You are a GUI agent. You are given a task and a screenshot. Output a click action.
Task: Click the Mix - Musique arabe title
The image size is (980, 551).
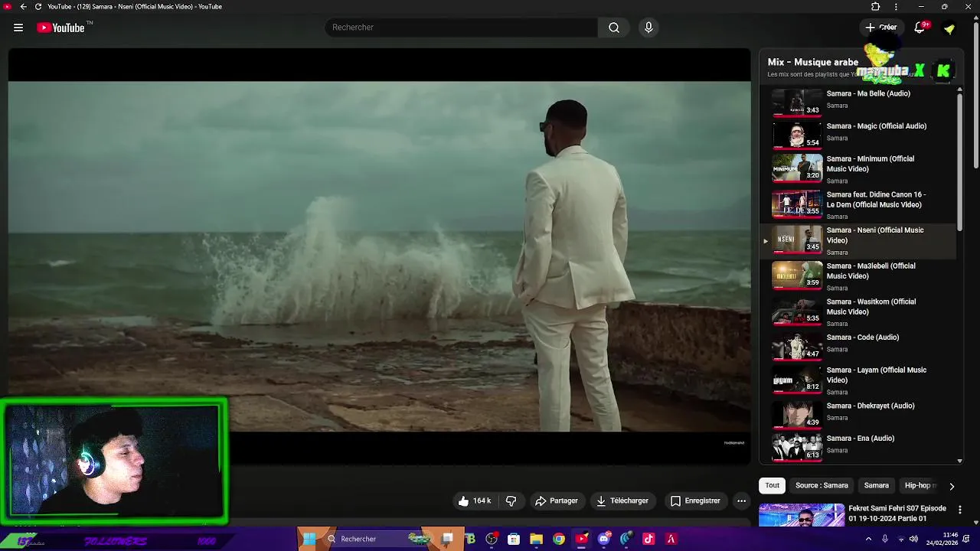coord(813,62)
